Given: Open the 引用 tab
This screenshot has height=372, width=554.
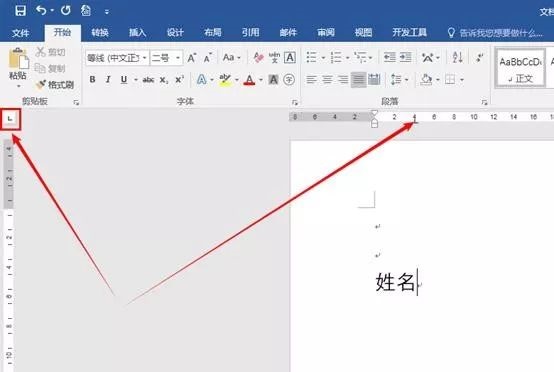Looking at the screenshot, I should (251, 33).
